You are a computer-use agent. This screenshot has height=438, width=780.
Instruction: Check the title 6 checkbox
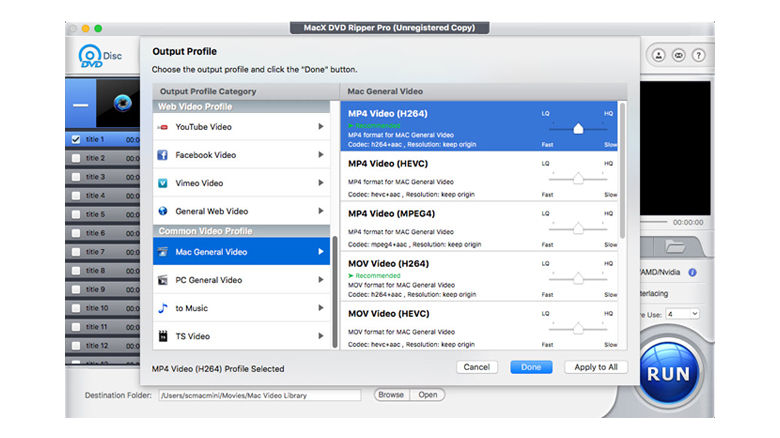[x=76, y=233]
